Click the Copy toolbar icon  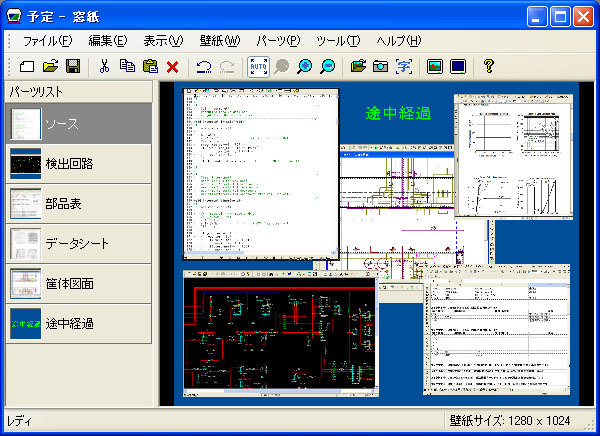[127, 67]
